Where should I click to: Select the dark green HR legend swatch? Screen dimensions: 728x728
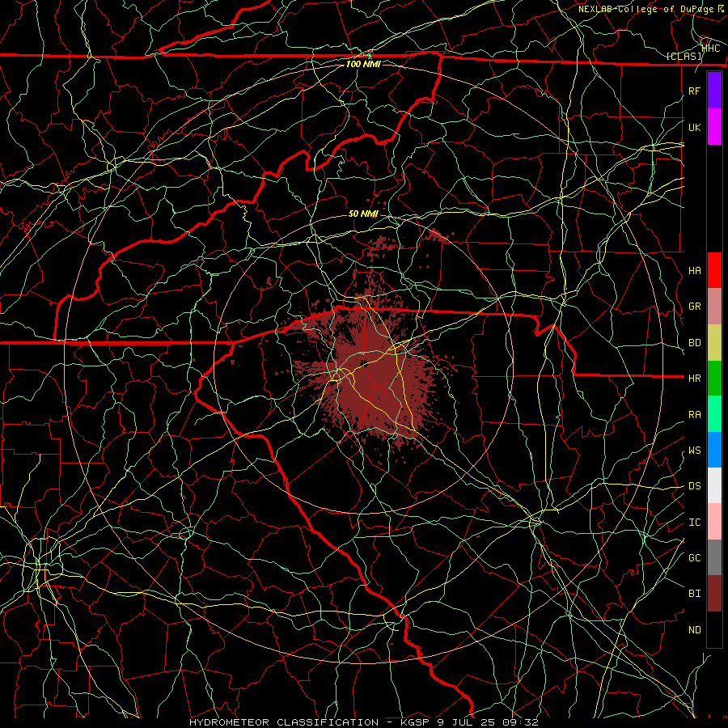pos(714,379)
